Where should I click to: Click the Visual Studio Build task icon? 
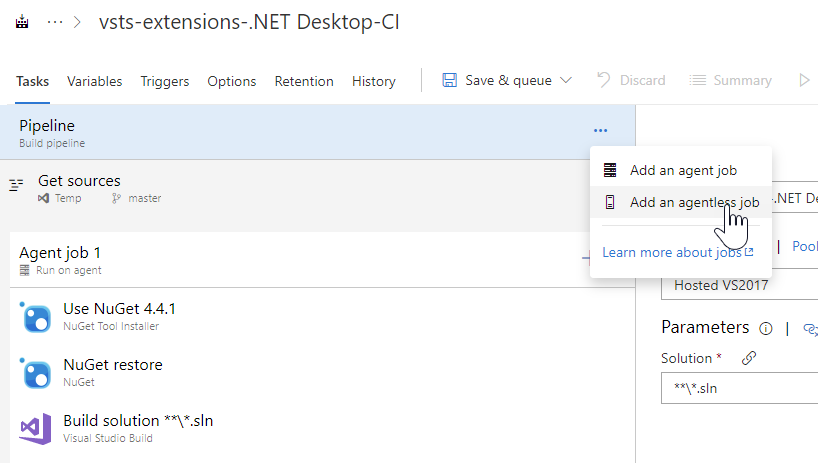pos(35,428)
